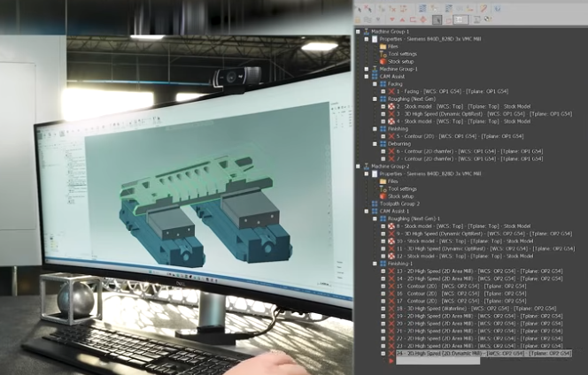Image resolution: width=588 pixels, height=375 pixels.
Task: Collapse the Roughing (Next Gen) group
Action: [375, 99]
